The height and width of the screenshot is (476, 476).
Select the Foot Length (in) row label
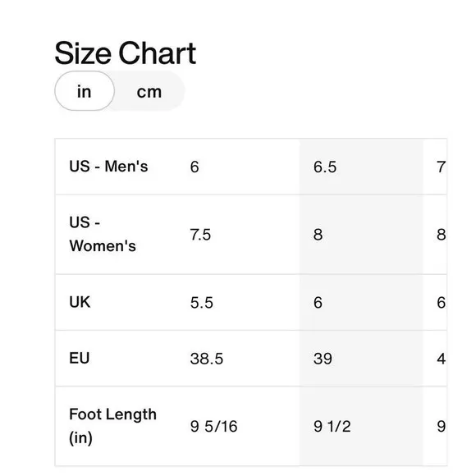tap(112, 426)
